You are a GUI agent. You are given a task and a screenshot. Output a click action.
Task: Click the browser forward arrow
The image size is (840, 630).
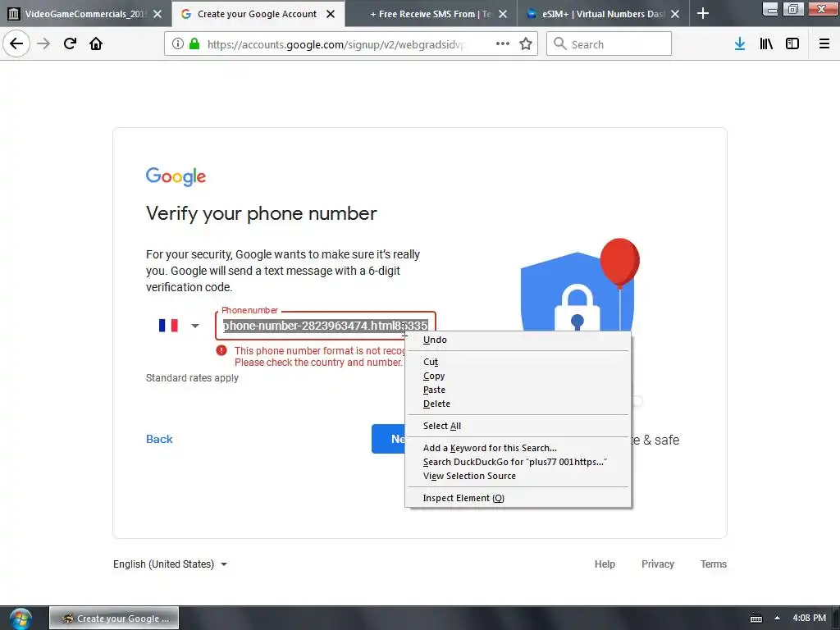43,43
